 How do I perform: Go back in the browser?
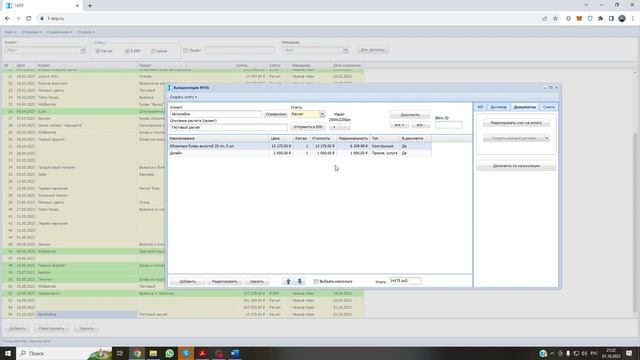[7, 18]
